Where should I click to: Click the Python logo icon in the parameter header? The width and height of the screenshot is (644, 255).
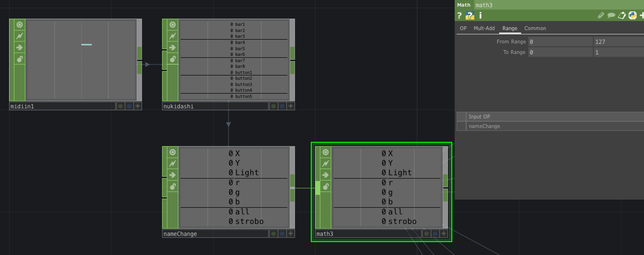632,16
